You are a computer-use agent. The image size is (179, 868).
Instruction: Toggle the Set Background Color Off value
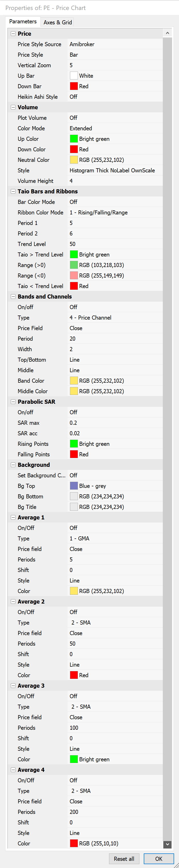point(115,475)
